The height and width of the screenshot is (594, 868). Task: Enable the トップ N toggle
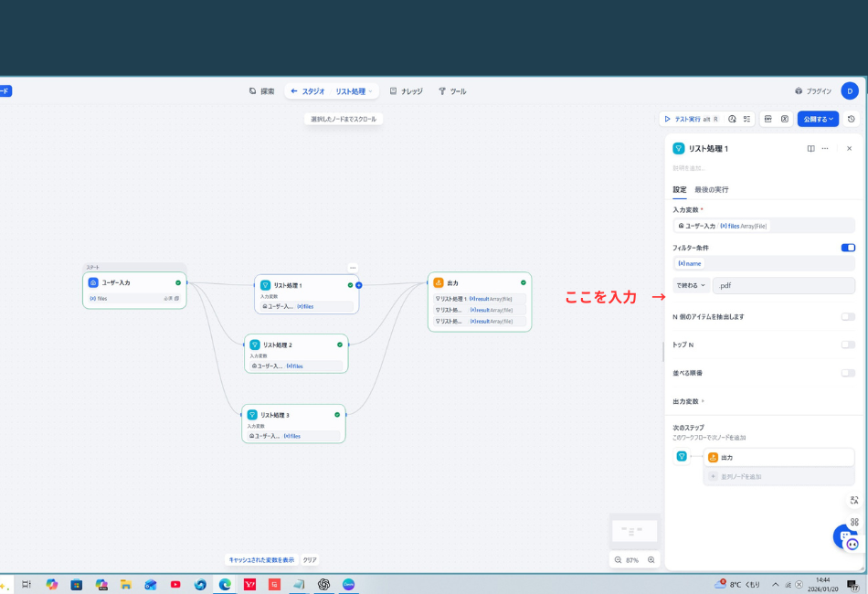coord(848,345)
